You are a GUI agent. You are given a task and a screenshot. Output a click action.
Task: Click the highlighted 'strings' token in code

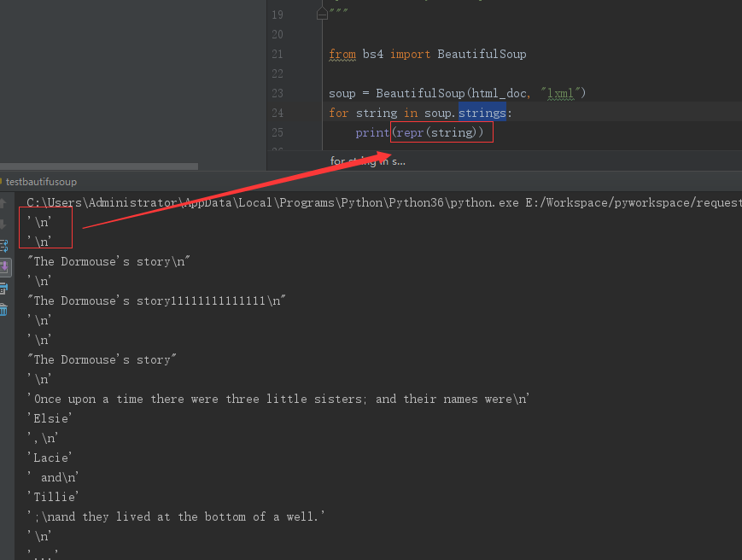[482, 112]
